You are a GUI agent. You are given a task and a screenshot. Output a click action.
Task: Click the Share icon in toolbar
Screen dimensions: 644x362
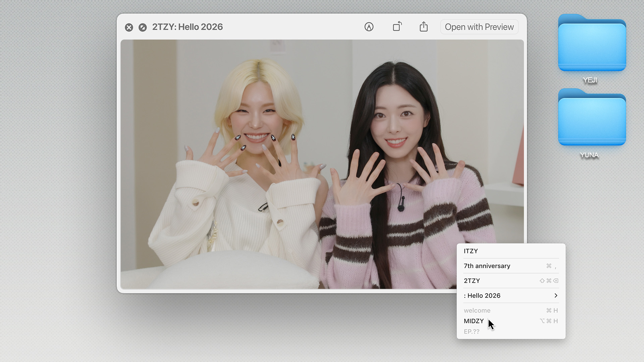click(x=424, y=26)
